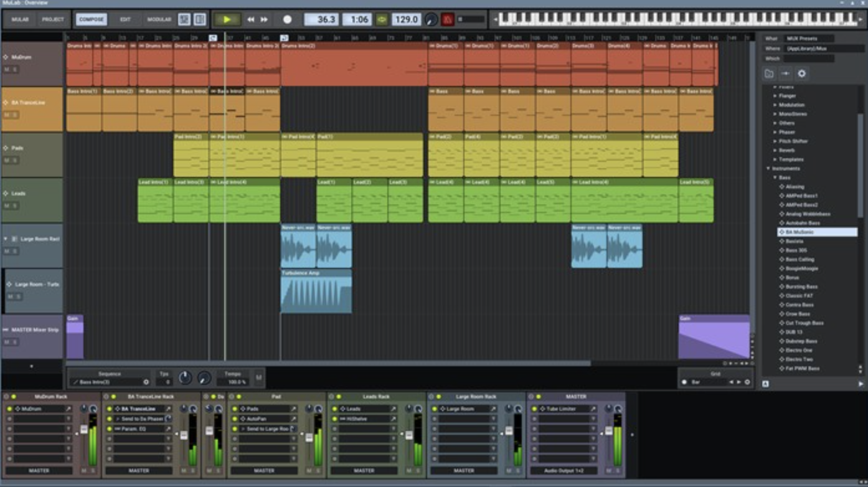
Task: Click the browser arrow icon next to folder
Action: click(786, 73)
